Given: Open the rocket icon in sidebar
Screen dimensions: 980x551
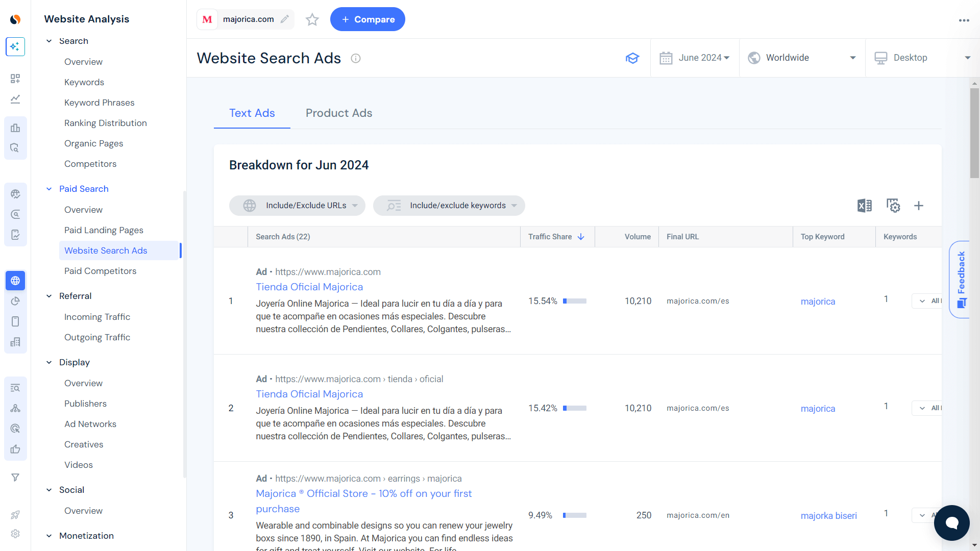Looking at the screenshot, I should [15, 515].
